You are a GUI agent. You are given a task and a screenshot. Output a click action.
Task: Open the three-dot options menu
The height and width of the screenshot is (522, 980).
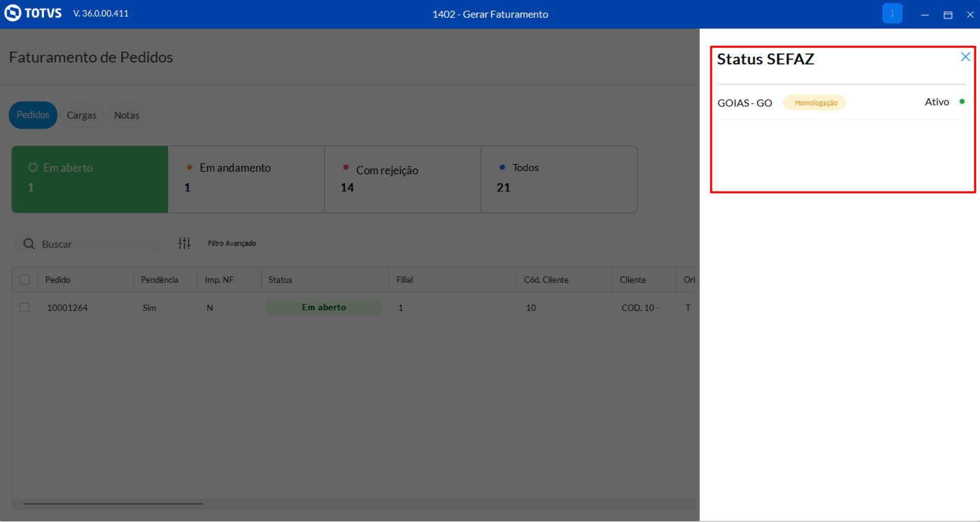[892, 14]
